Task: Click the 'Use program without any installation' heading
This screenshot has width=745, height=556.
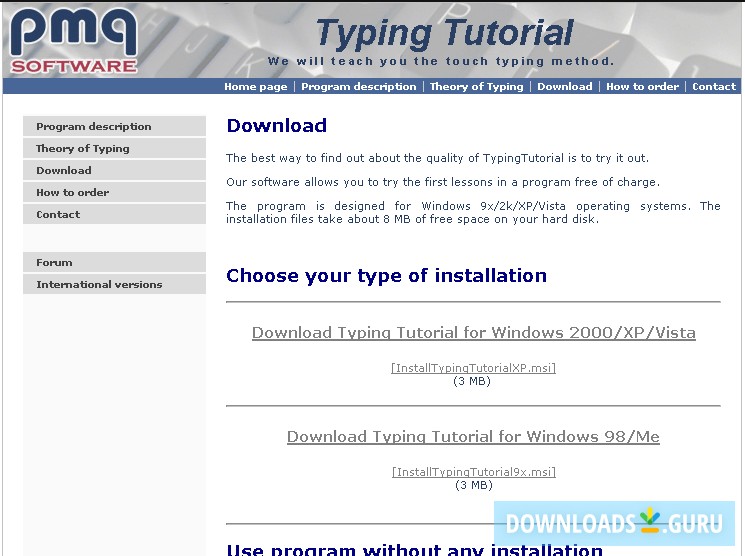Action: 414,549
